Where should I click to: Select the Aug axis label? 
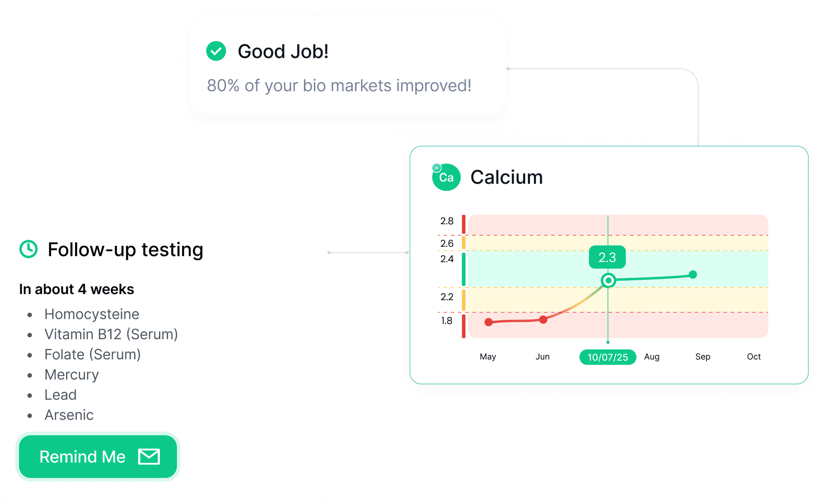pos(651,357)
